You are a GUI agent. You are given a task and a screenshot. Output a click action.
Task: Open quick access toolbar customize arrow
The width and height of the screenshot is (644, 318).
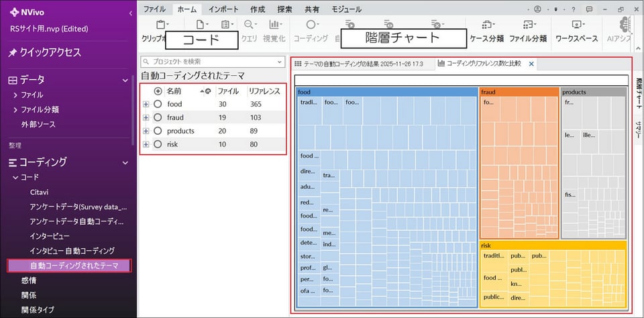click(x=556, y=9)
